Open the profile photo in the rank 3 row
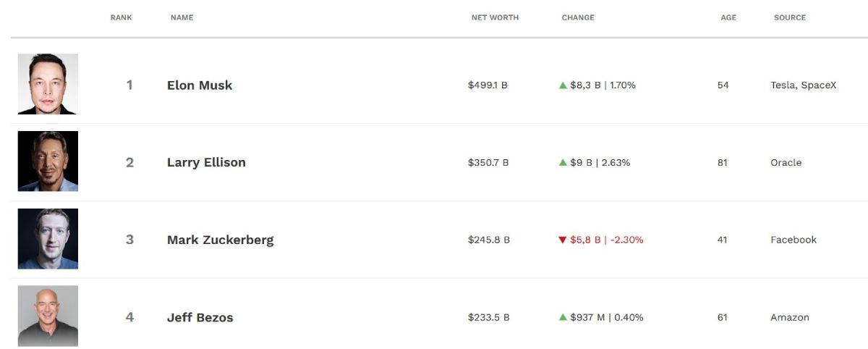 (48, 239)
